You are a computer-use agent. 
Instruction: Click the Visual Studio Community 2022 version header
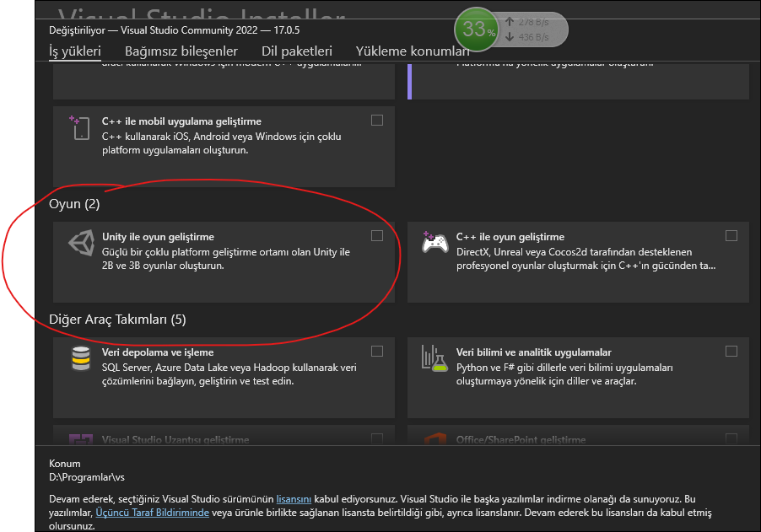coord(175,30)
